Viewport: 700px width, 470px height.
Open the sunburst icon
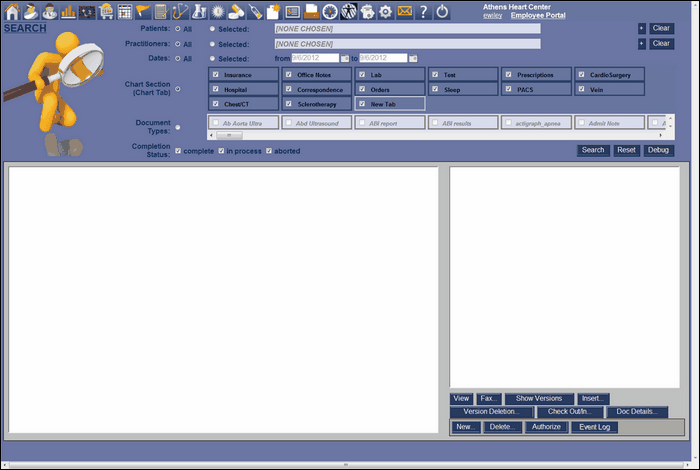tap(218, 12)
